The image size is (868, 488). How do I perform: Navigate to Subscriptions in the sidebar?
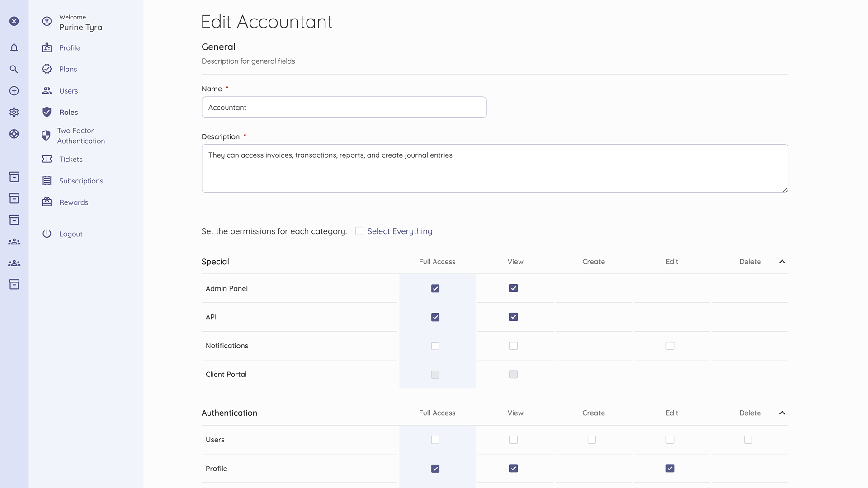81,180
